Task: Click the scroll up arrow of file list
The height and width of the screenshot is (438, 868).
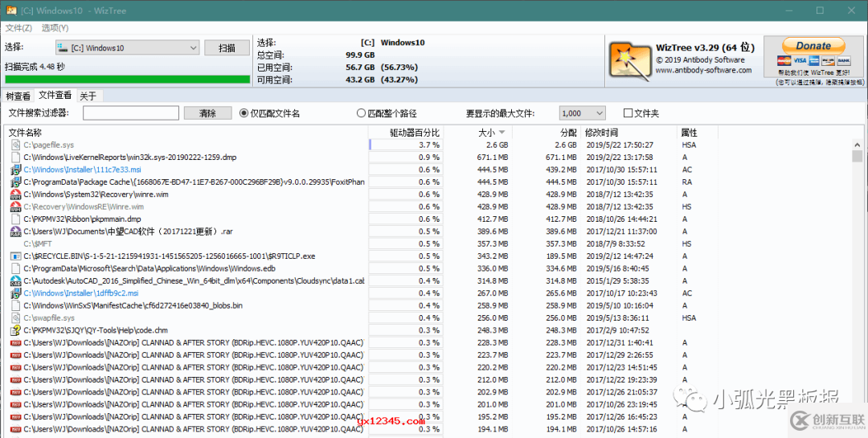Action: click(858, 144)
